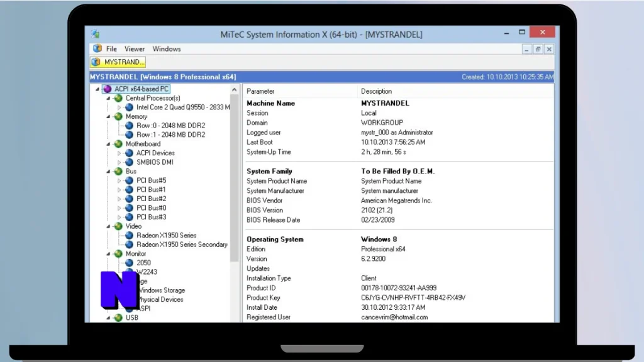Image resolution: width=644 pixels, height=362 pixels.
Task: Click the icon left of File menu
Action: [x=97, y=48]
